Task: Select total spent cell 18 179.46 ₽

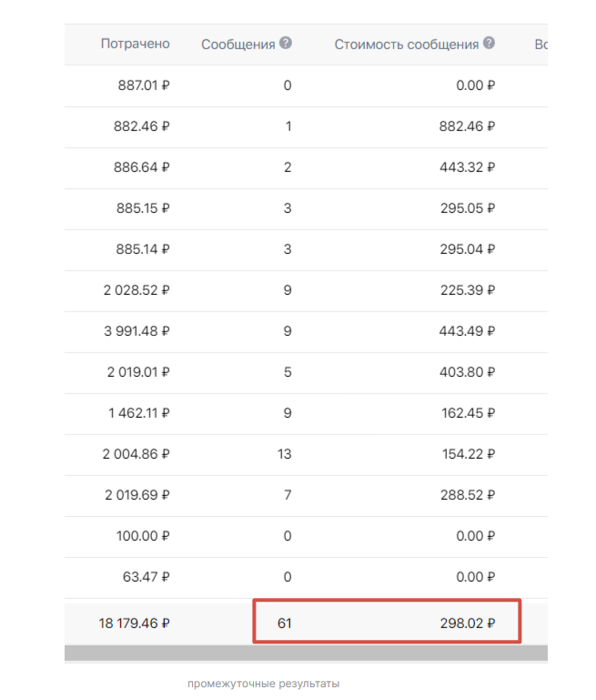Action: [x=134, y=624]
